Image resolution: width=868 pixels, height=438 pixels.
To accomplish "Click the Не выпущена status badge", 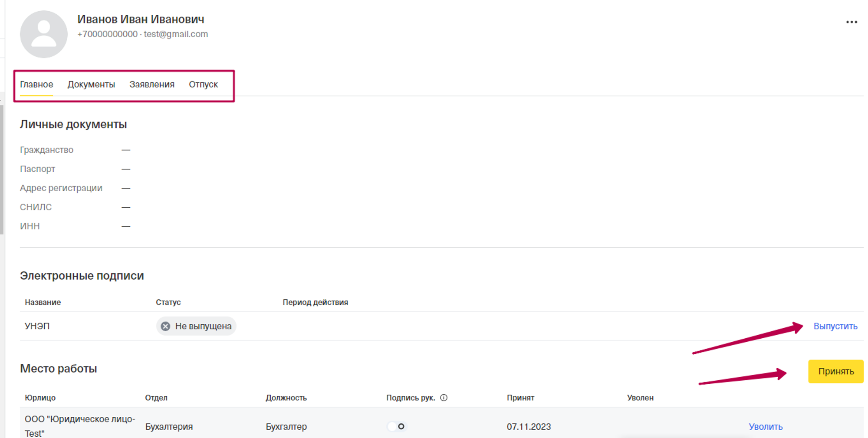I will 196,326.
